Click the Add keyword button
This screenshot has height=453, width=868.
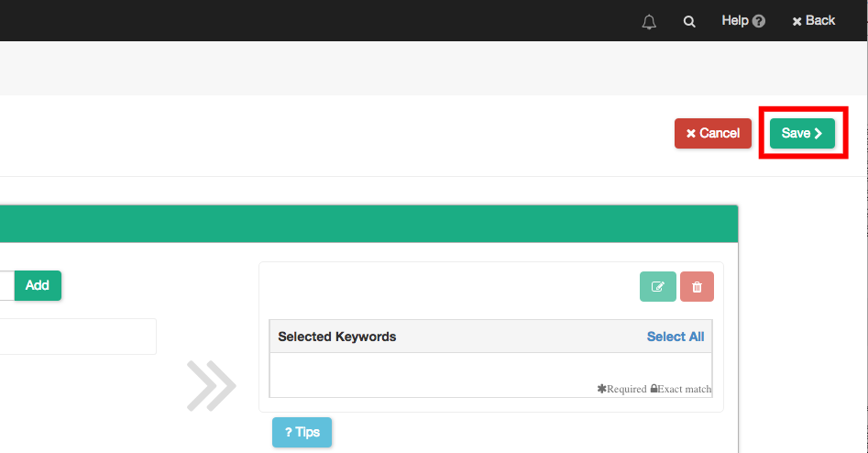(x=38, y=285)
